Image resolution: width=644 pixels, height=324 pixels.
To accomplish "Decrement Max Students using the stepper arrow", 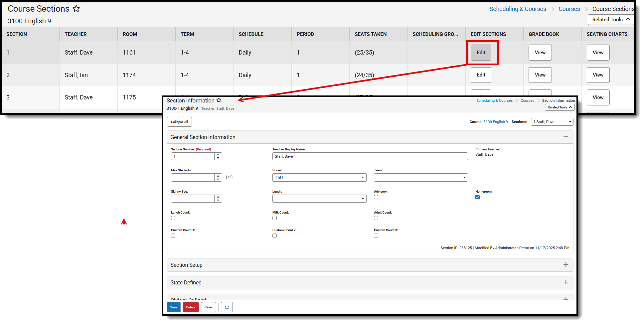I will [218, 179].
